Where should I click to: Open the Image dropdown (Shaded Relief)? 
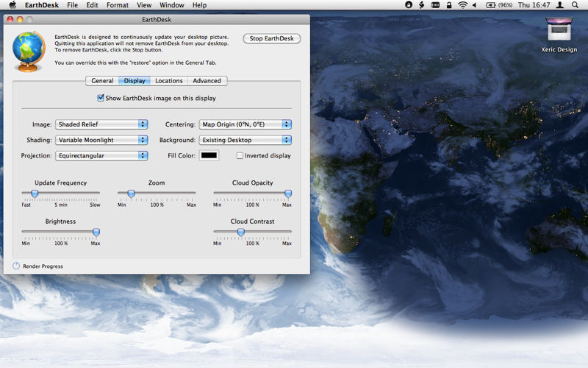(x=101, y=124)
